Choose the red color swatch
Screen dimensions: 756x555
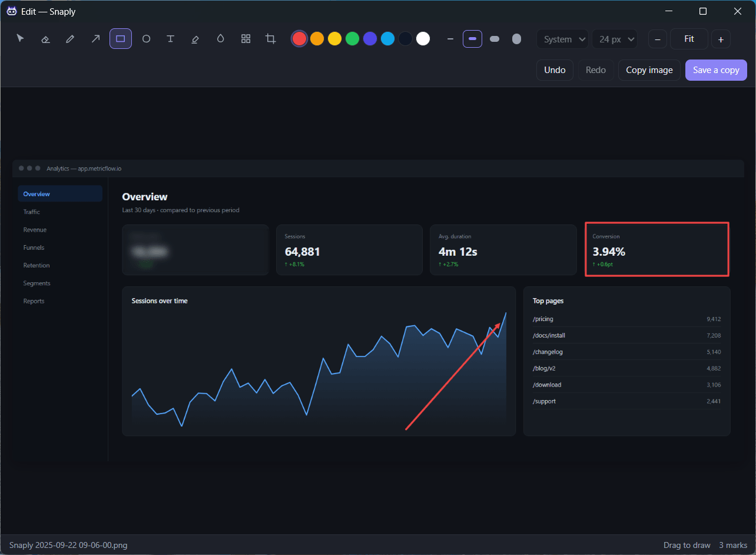tap(299, 39)
